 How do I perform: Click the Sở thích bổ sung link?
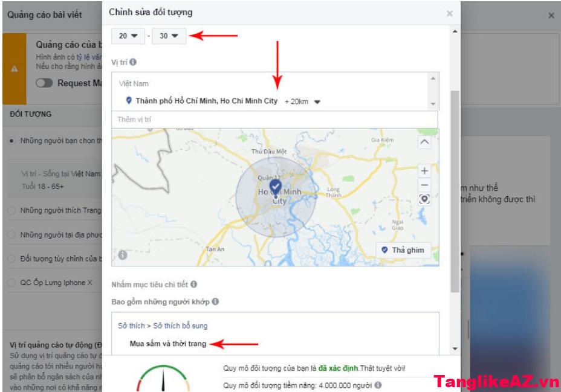(180, 326)
